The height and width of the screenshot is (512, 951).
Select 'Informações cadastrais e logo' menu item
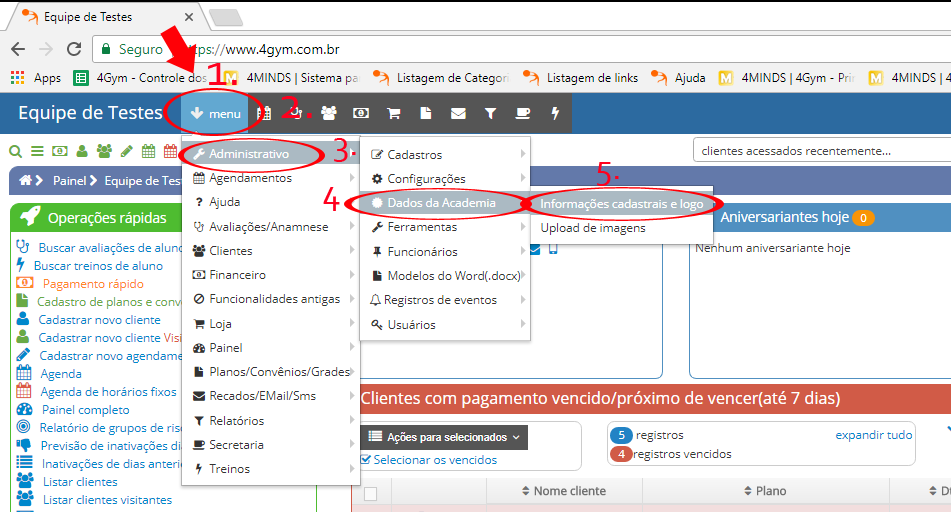click(x=621, y=204)
